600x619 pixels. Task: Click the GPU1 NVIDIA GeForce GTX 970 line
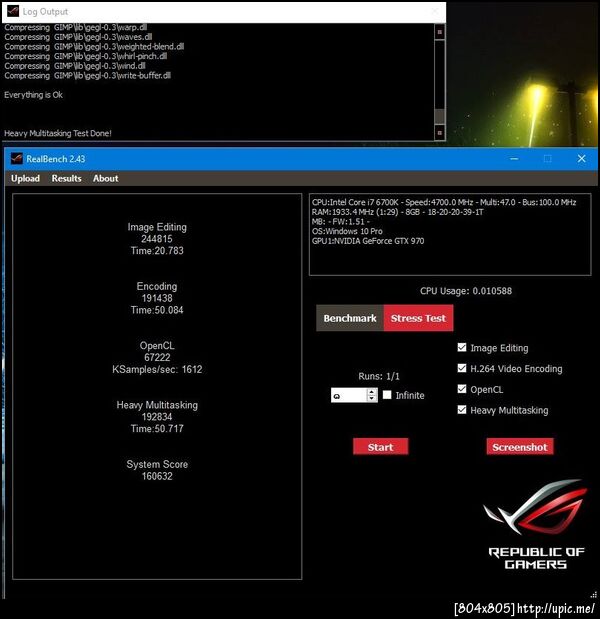368,241
